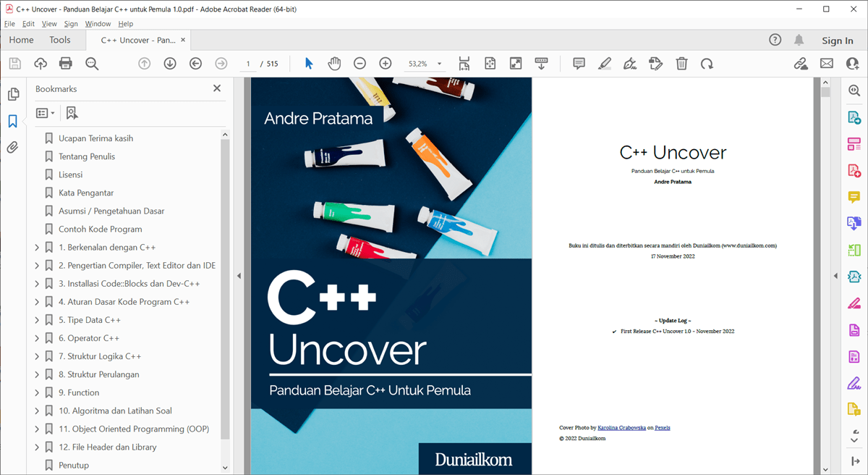Zoom out with the minus icon

click(x=359, y=64)
